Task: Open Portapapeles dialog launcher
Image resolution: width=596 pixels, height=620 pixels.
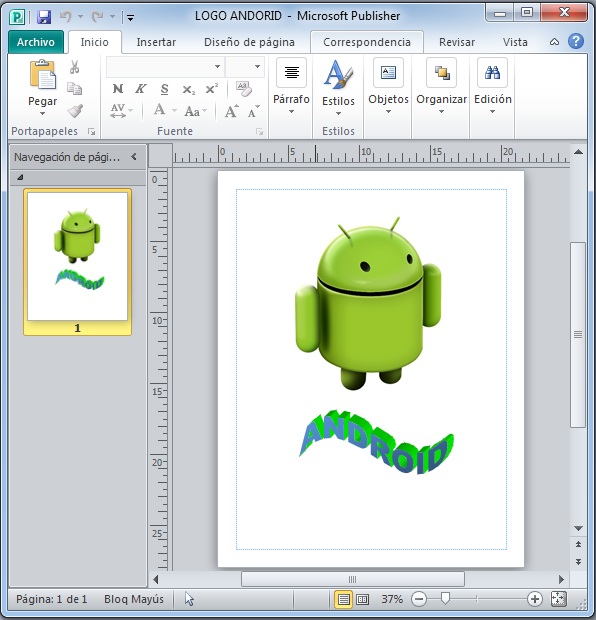Action: 92,132
